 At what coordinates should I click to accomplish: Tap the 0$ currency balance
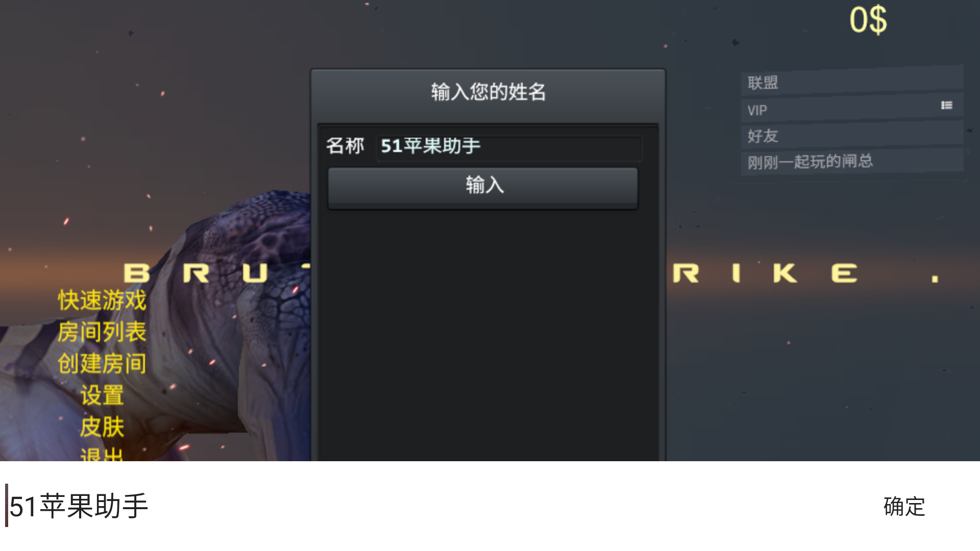tap(868, 20)
